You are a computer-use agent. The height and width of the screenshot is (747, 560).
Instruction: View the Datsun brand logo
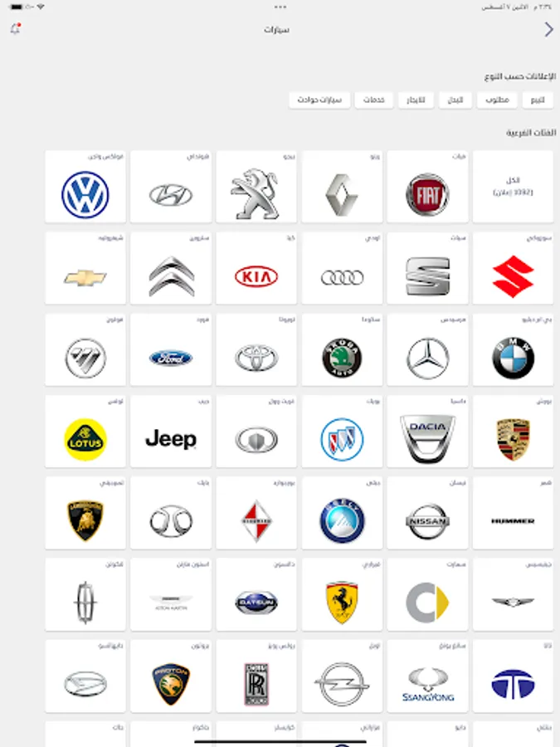[256, 603]
